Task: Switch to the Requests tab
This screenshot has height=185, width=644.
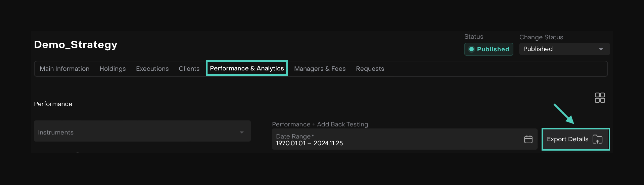Action: [x=370, y=69]
